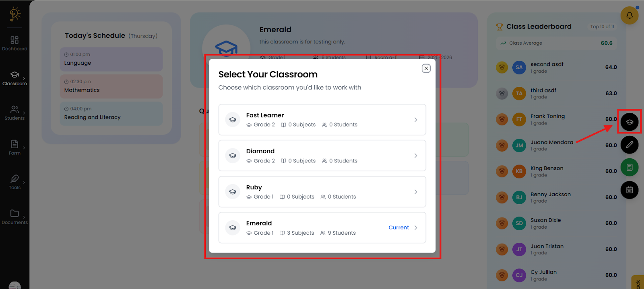Click the SA avatar for second asdf
Viewport: 644px width, 289px height.
point(519,68)
